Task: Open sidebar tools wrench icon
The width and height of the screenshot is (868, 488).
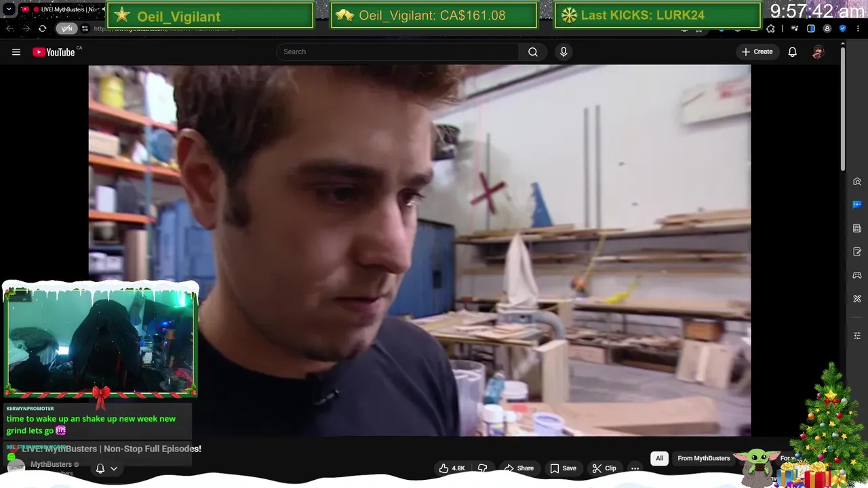Action: click(x=857, y=298)
